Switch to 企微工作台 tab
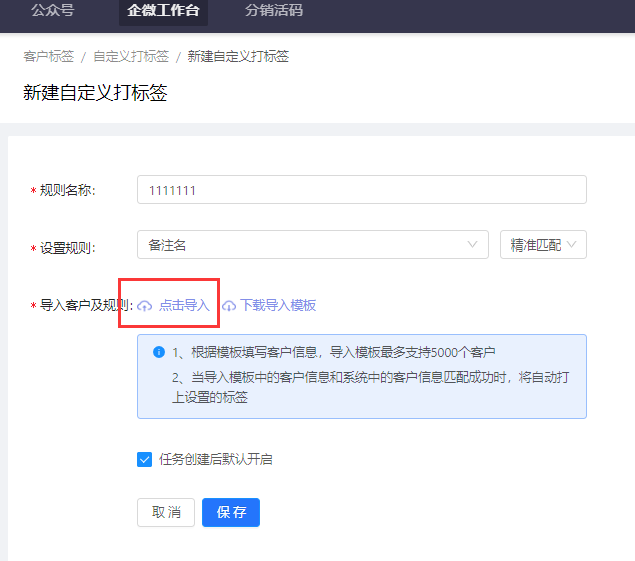The image size is (635, 561). pos(163,11)
